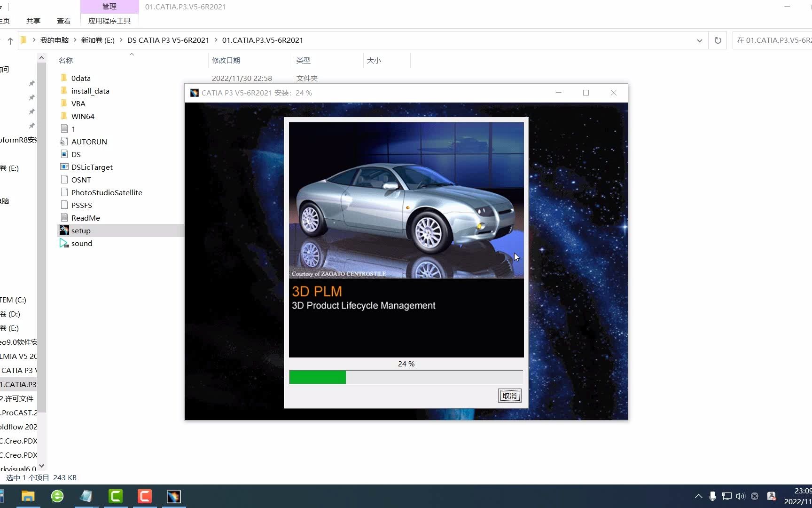Click 我的电脑 in the address path
This screenshot has height=508, width=812.
[55, 40]
